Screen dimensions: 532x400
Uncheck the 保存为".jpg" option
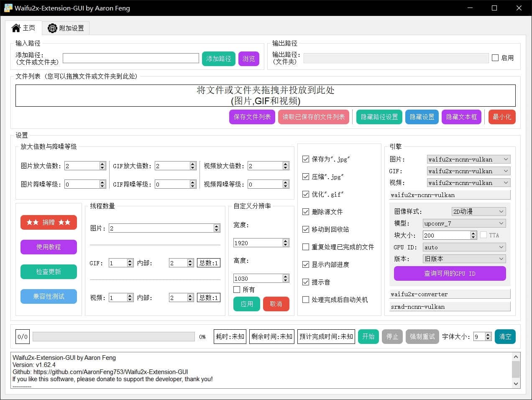[x=306, y=159]
